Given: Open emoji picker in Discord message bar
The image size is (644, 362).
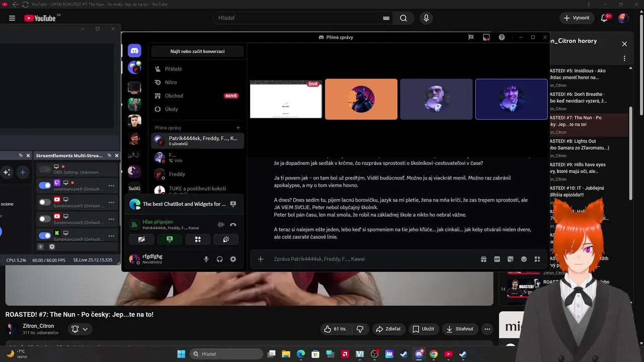Looking at the screenshot, I should point(524,259).
